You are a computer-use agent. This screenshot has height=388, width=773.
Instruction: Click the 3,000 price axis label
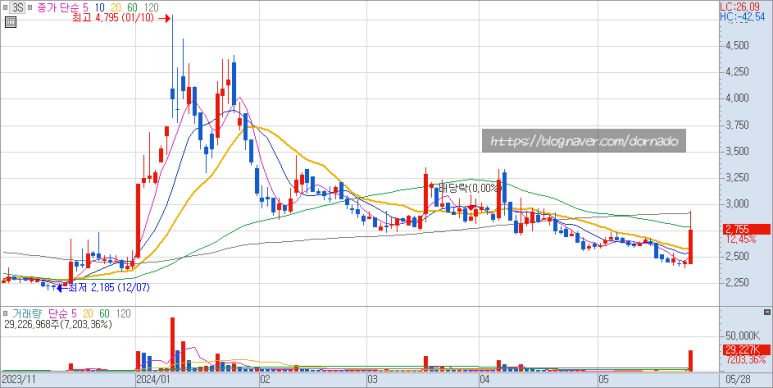tap(738, 204)
